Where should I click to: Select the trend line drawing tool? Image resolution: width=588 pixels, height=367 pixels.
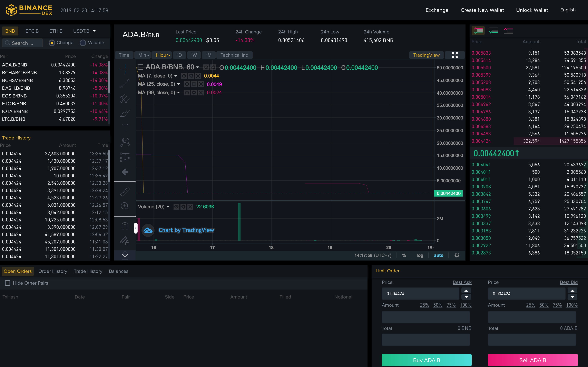pos(125,84)
